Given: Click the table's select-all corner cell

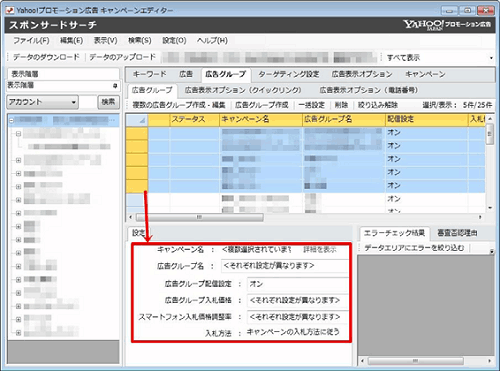Looking at the screenshot, I should point(137,120).
